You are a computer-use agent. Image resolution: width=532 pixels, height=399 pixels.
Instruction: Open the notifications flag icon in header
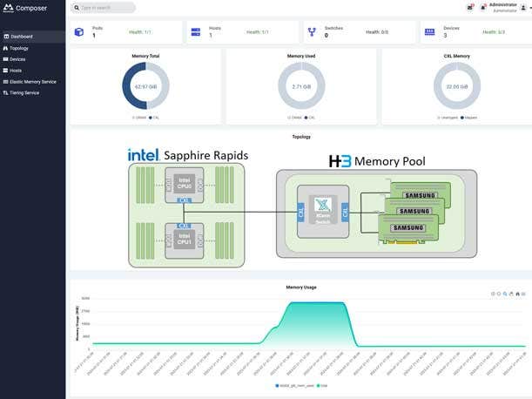pyautogui.click(x=471, y=8)
